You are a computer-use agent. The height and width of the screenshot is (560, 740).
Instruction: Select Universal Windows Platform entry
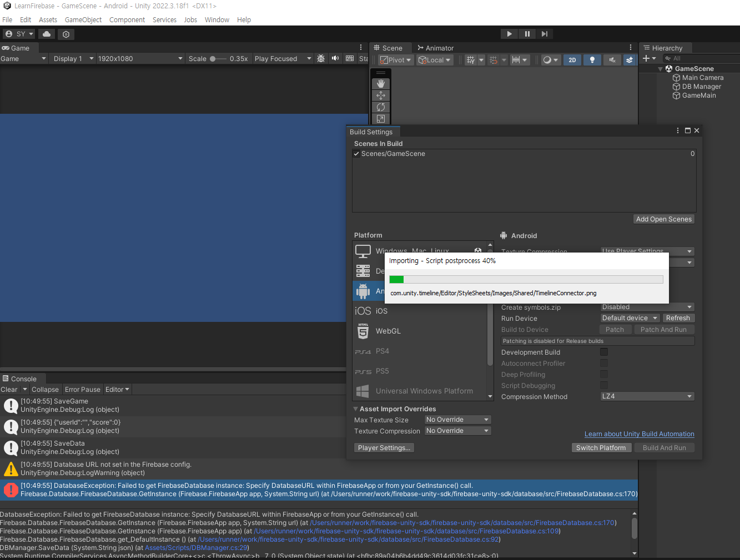click(x=420, y=391)
